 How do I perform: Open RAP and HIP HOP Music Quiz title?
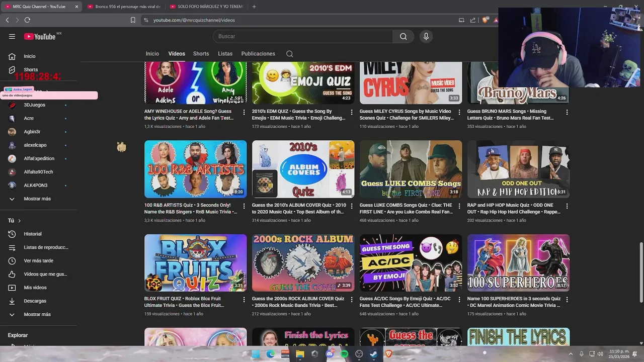(x=514, y=209)
